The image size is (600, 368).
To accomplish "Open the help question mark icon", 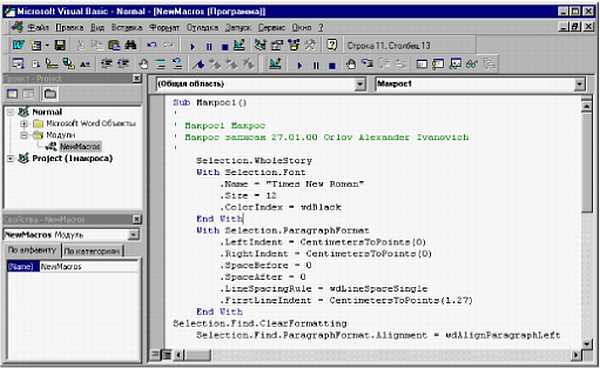I will (332, 45).
